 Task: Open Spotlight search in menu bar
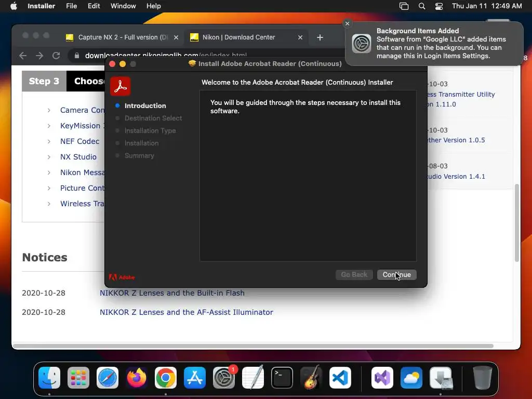[x=422, y=6]
